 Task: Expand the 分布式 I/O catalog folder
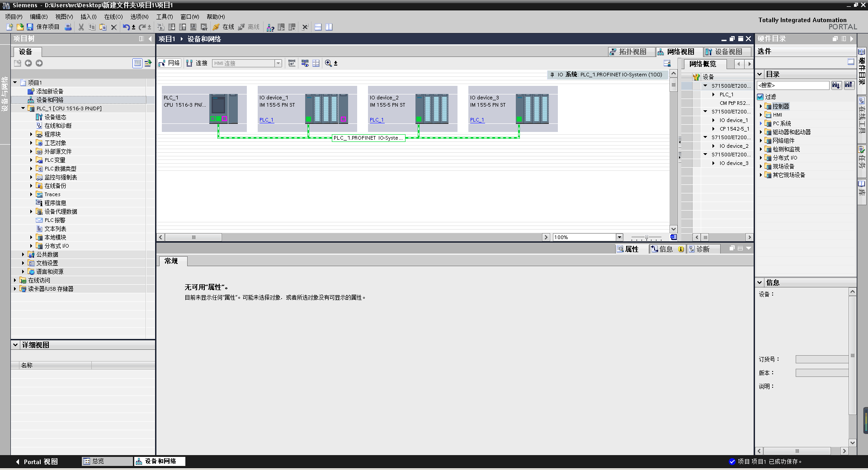click(x=761, y=158)
